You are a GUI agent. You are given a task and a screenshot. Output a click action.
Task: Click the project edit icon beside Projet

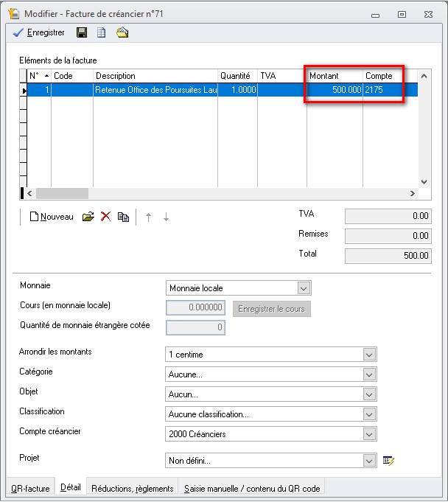click(389, 461)
